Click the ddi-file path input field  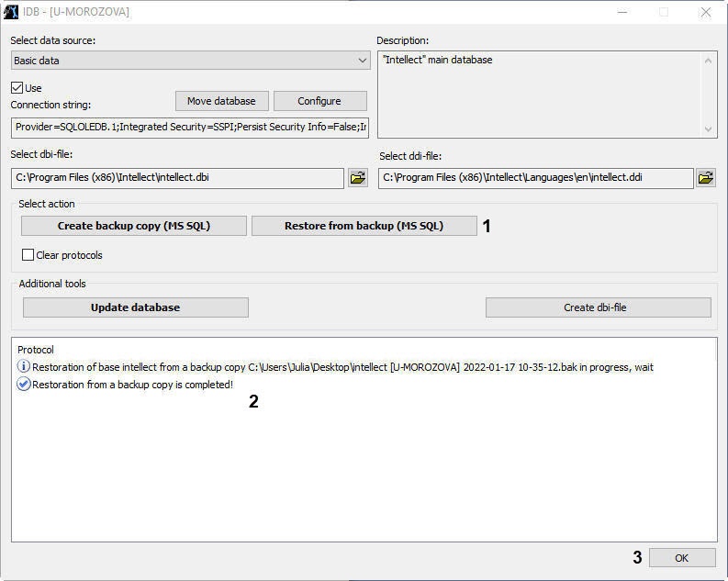pos(536,178)
